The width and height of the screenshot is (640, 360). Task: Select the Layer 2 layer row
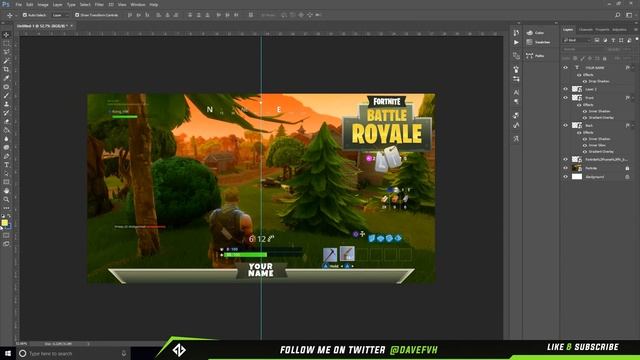(x=598, y=89)
